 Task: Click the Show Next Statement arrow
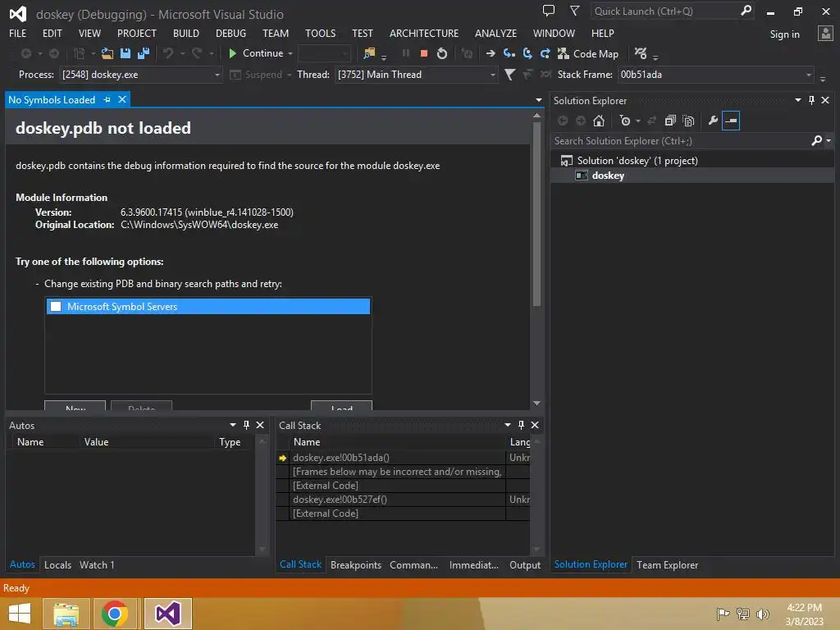click(491, 53)
